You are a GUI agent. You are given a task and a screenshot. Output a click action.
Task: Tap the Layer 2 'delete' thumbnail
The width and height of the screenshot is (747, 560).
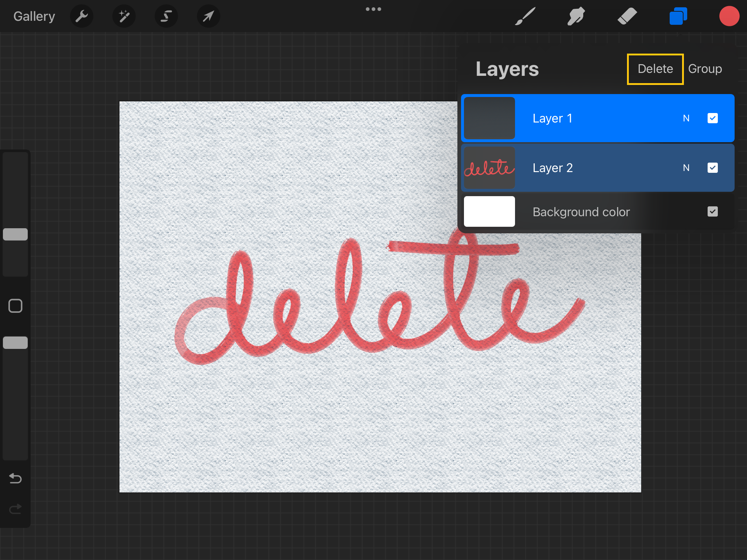[489, 168]
